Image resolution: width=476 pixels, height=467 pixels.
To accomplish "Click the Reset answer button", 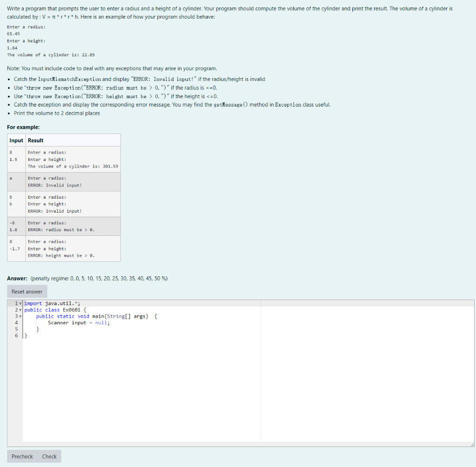I will (26, 291).
